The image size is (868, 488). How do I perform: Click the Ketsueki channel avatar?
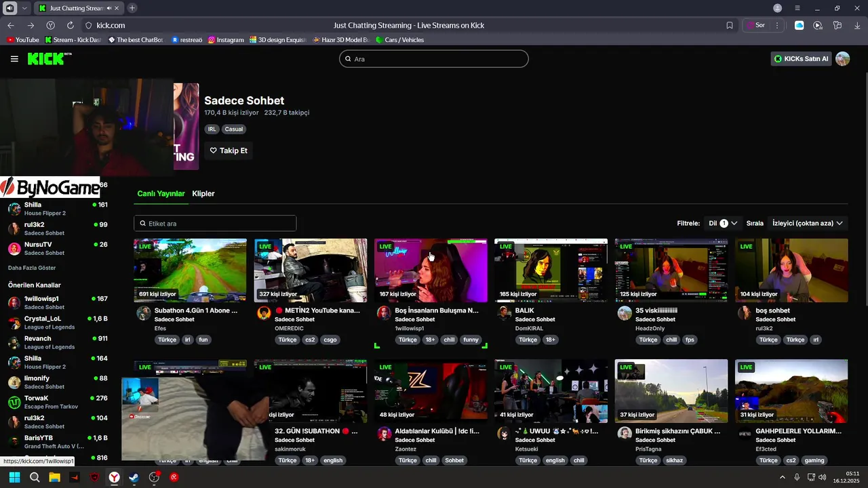point(505,433)
